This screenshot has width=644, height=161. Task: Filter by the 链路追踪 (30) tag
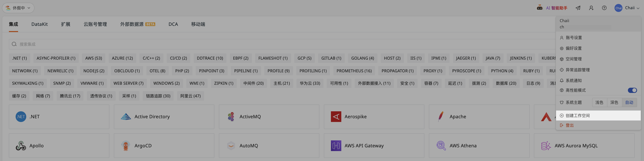coord(158,96)
